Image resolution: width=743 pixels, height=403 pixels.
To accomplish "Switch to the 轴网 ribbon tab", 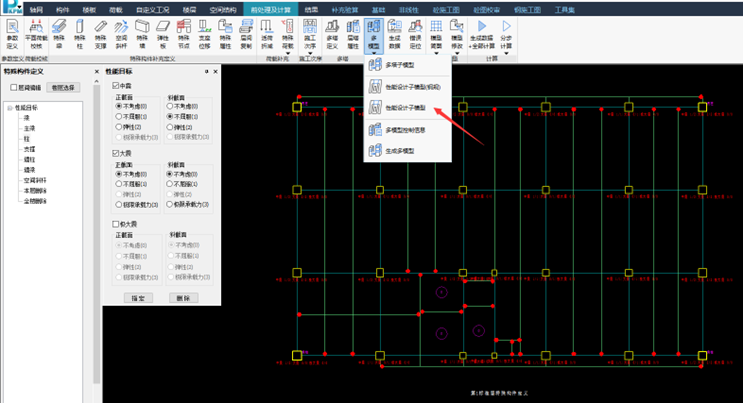I will pyautogui.click(x=36, y=9).
